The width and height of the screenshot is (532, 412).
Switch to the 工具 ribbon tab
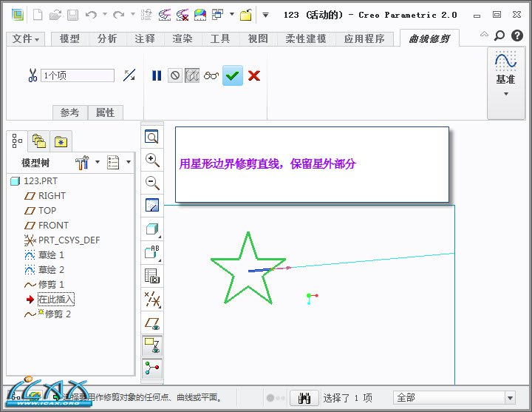click(x=220, y=38)
